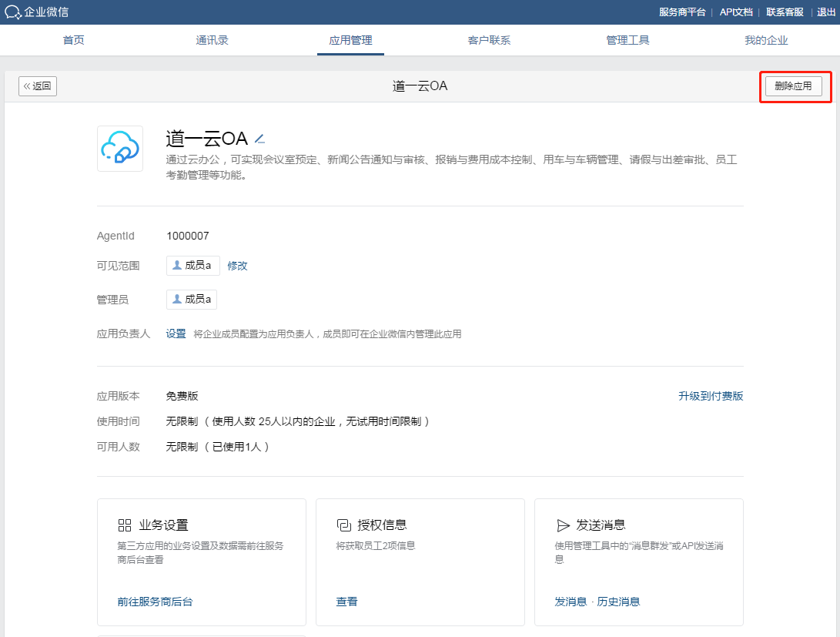The image size is (840, 637).
Task: Click the 道一云OA header title in bar
Action: tap(420, 85)
